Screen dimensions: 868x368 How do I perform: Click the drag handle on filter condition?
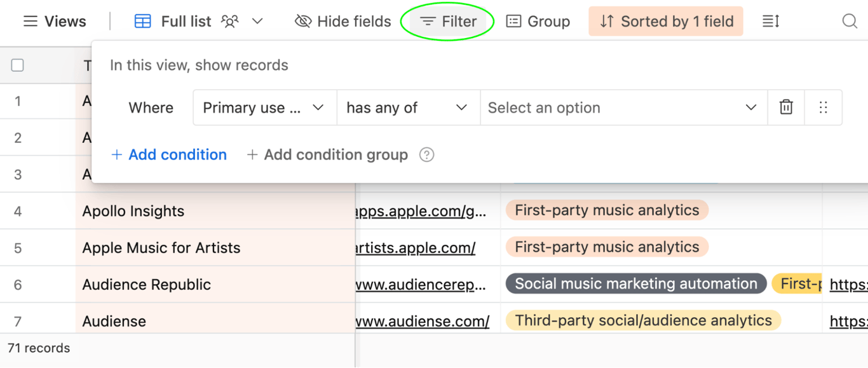(824, 107)
